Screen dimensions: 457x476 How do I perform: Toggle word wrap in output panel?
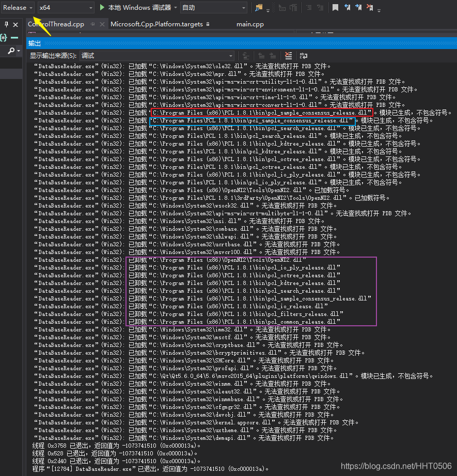(303, 56)
